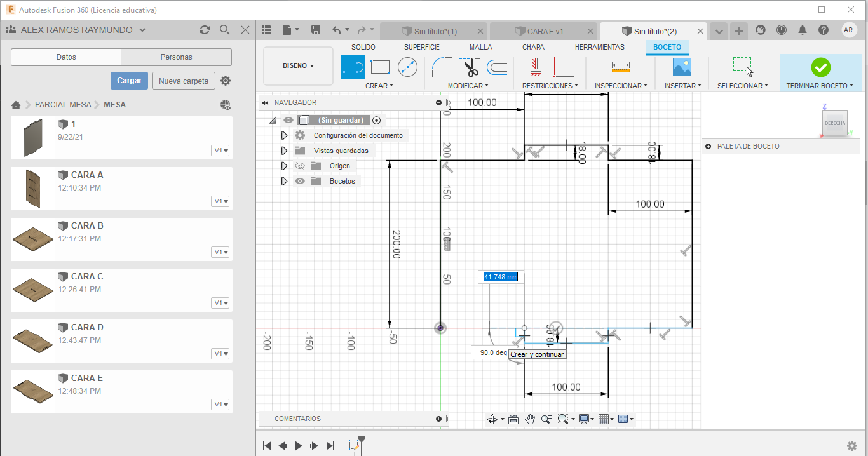Switch to the Superficie tab
The height and width of the screenshot is (456, 868).
click(422, 47)
